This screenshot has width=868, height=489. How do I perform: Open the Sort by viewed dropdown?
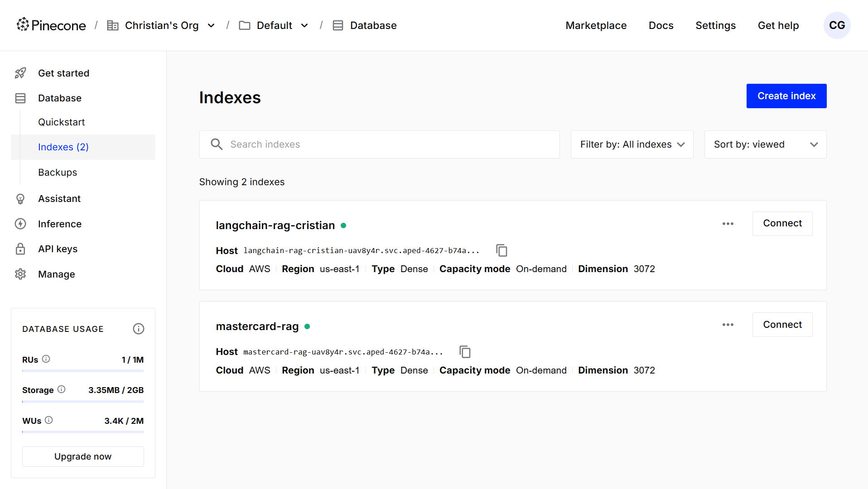click(766, 144)
